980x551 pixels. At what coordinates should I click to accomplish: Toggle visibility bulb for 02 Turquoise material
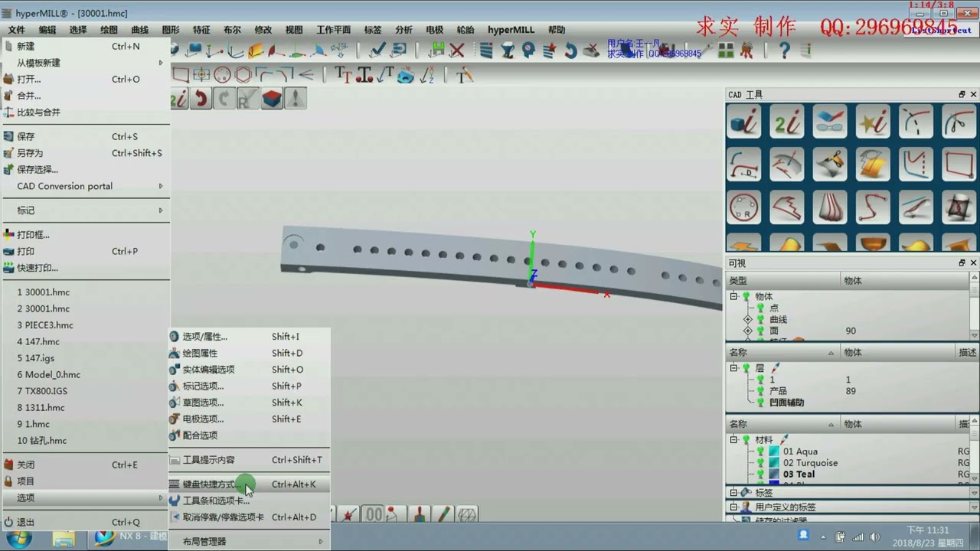[x=760, y=463]
